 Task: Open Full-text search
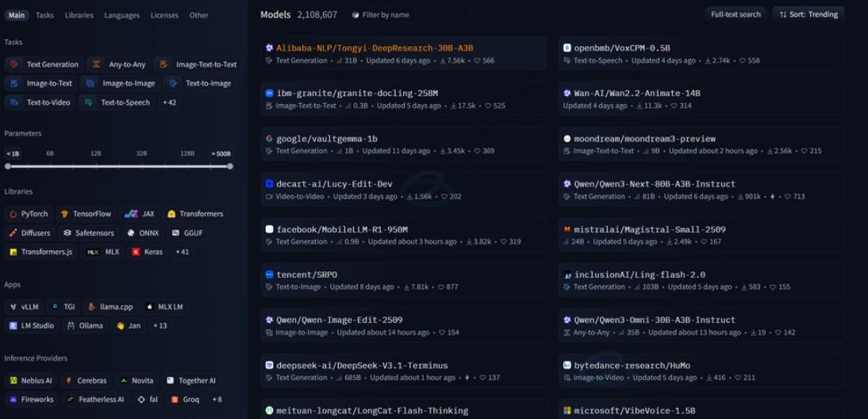point(735,15)
